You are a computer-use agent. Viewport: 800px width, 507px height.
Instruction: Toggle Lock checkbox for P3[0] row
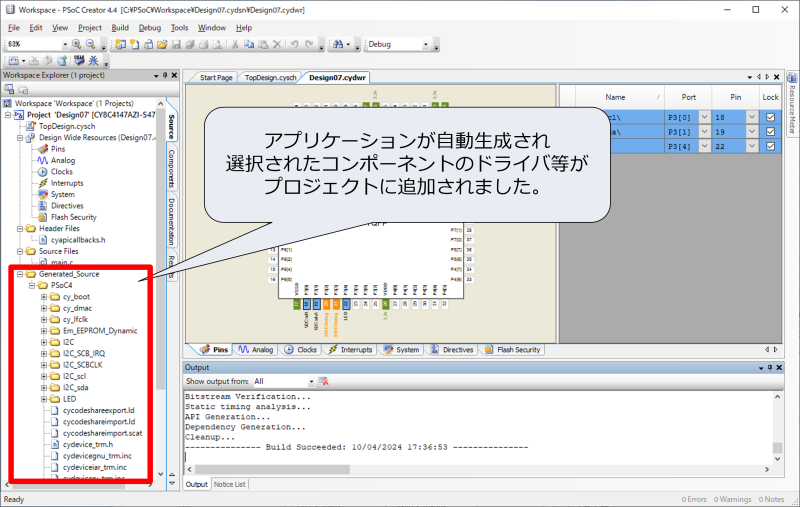coord(770,117)
